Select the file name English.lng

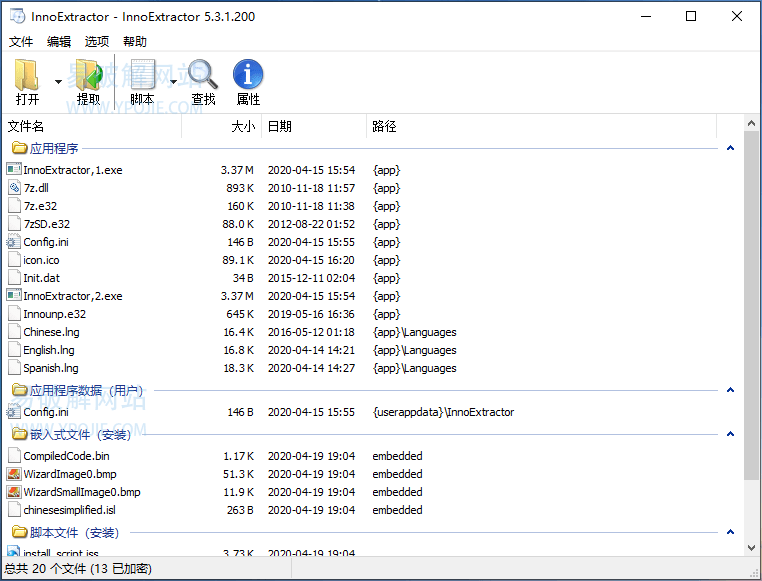coord(49,350)
